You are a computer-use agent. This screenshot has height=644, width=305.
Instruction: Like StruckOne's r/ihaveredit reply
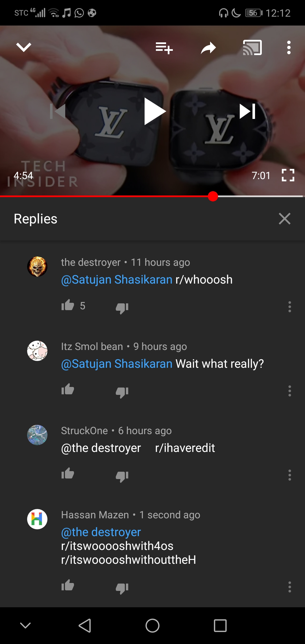(68, 474)
